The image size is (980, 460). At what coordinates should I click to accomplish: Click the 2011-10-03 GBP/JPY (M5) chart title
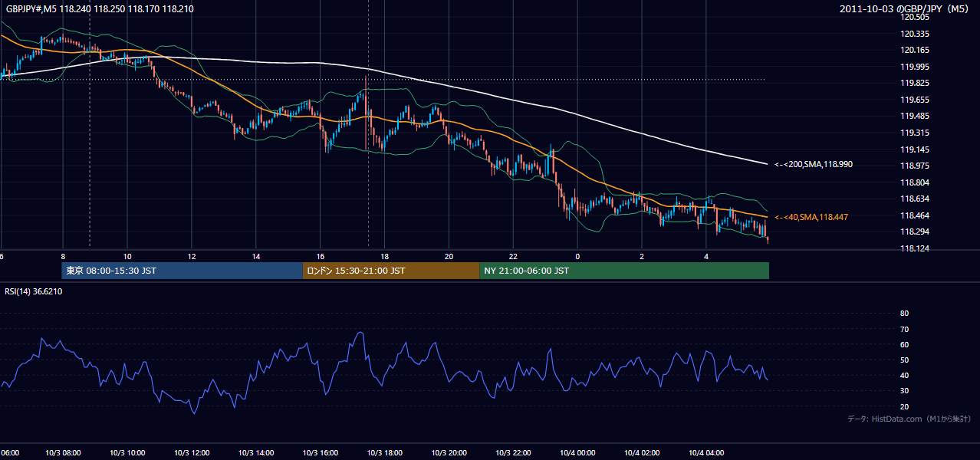[x=905, y=8]
